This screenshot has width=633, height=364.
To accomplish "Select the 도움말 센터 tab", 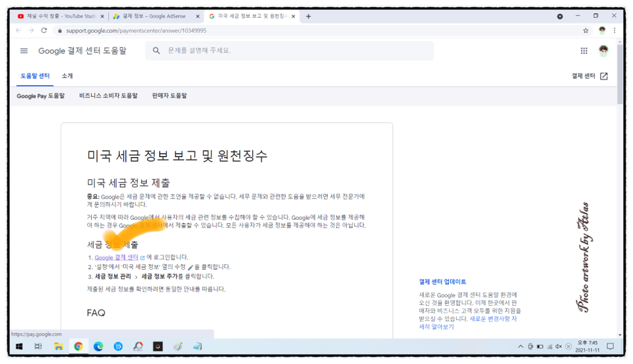I will click(35, 76).
